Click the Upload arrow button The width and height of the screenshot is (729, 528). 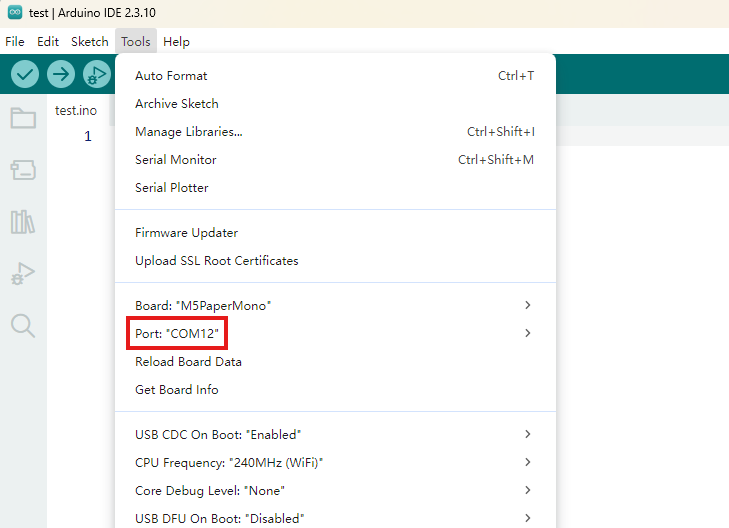(60, 74)
